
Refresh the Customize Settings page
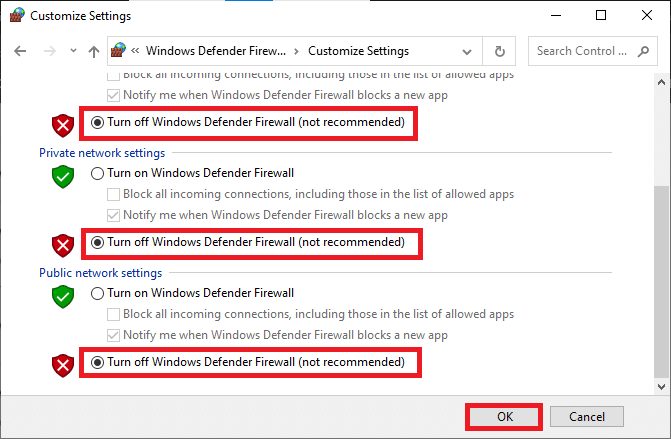point(499,51)
